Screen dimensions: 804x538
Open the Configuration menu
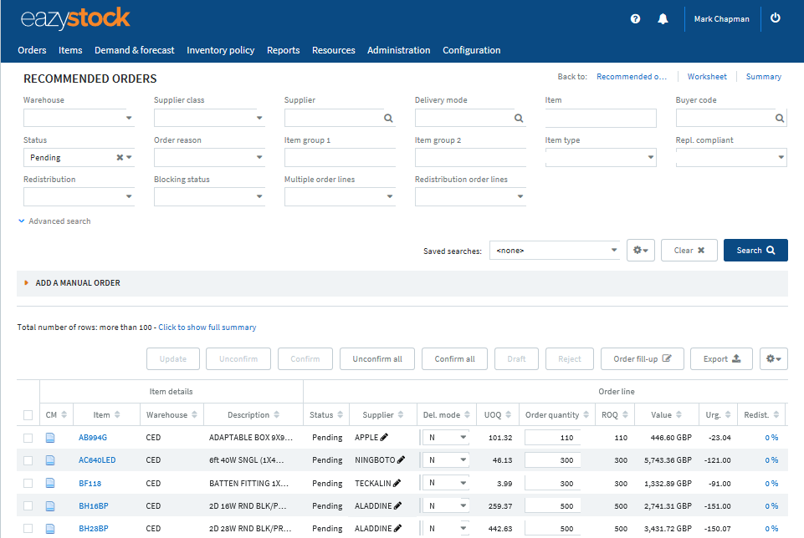pyautogui.click(x=471, y=50)
